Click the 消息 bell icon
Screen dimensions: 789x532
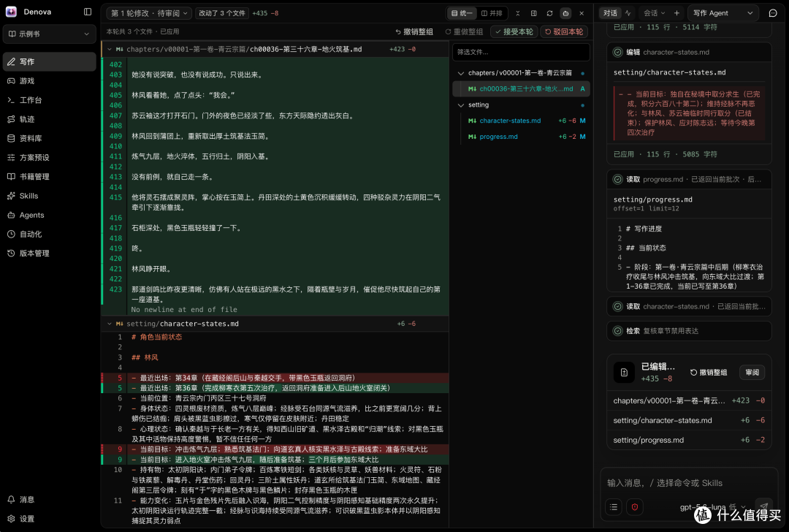pyautogui.click(x=11, y=499)
